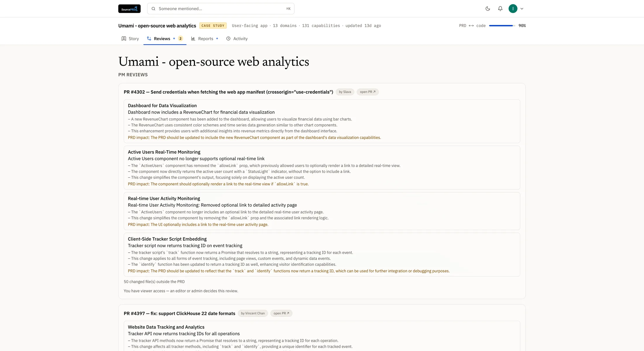Image resolution: width=644 pixels, height=351 pixels.
Task: Toggle dark mode moon icon
Action: [x=488, y=9]
